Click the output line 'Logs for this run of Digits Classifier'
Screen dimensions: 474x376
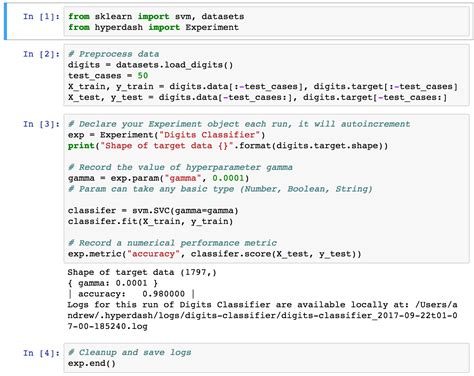(x=263, y=305)
